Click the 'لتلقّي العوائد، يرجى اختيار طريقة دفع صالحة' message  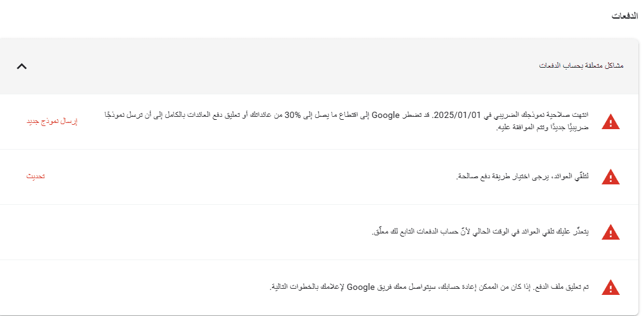click(x=523, y=177)
